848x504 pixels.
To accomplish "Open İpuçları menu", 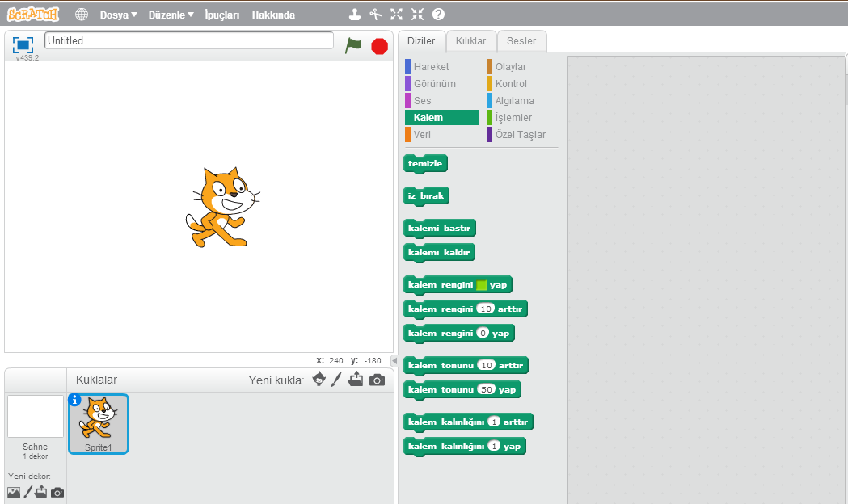I will [221, 15].
